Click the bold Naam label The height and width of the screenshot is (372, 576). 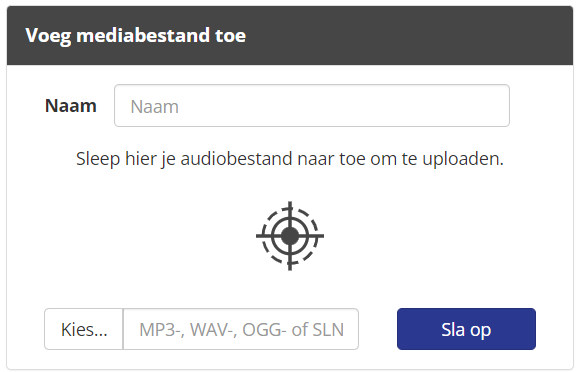[x=71, y=106]
